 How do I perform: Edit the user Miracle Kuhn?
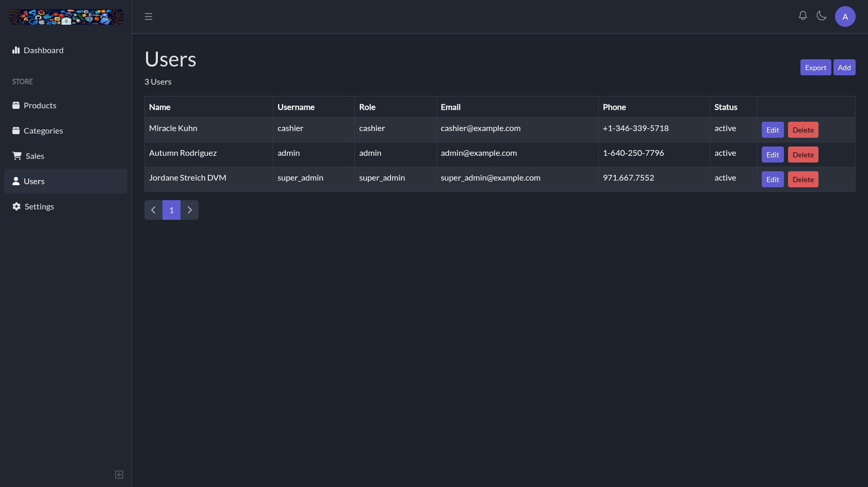773,130
